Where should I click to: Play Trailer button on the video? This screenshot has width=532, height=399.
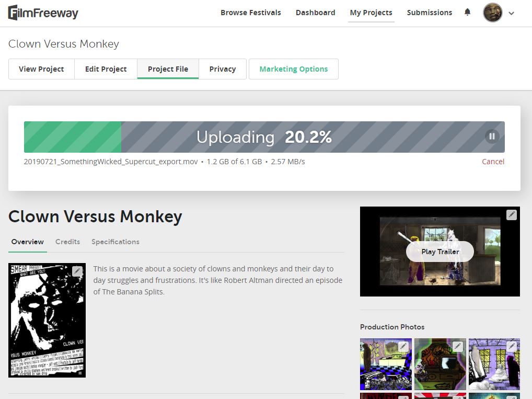click(x=440, y=252)
